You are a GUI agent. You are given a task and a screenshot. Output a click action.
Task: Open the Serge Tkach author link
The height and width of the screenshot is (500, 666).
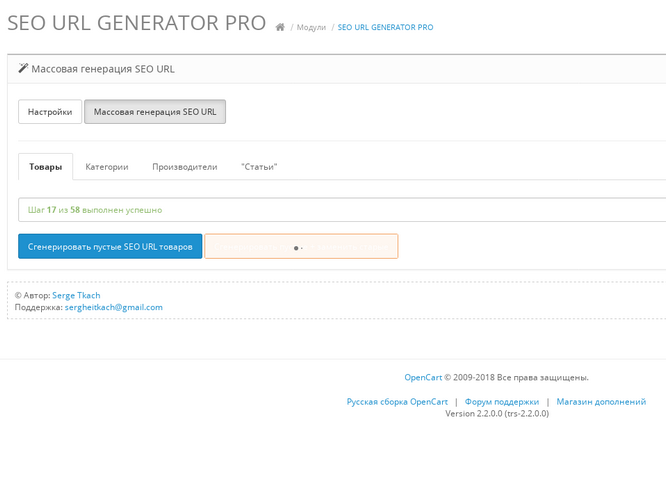coord(76,295)
